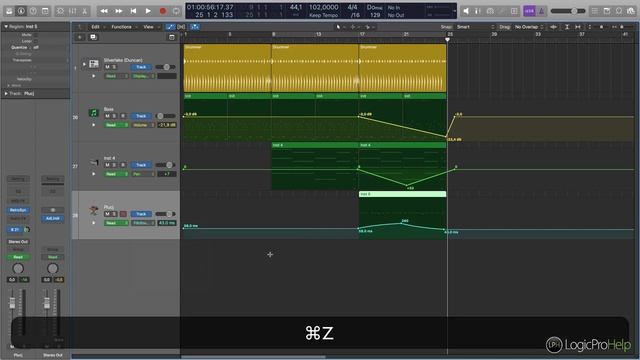Image resolution: width=640 pixels, height=360 pixels.
Task: Click the horizontal auto zoom button
Action: click(578, 27)
